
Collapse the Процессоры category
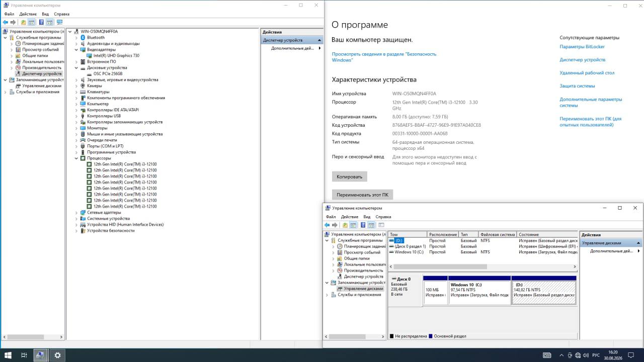coord(76,158)
